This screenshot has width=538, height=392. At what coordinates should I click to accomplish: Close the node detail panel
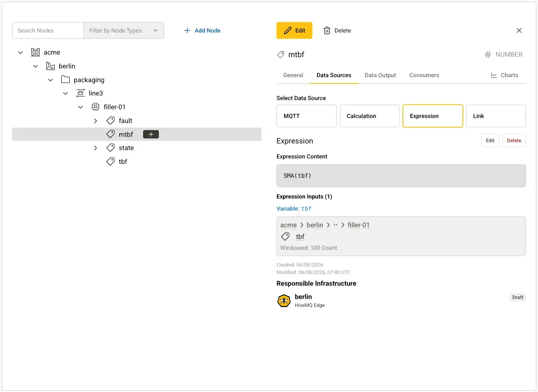(x=519, y=30)
